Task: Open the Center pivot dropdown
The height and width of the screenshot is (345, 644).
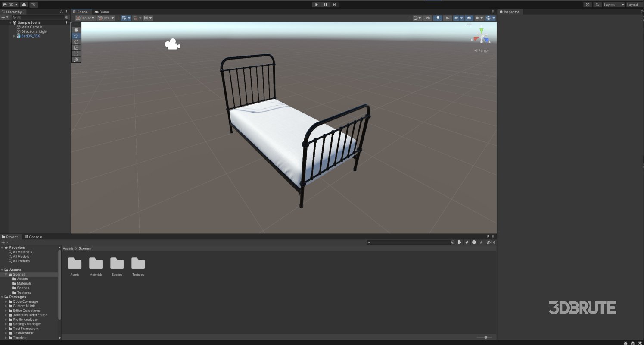Action: (x=84, y=18)
